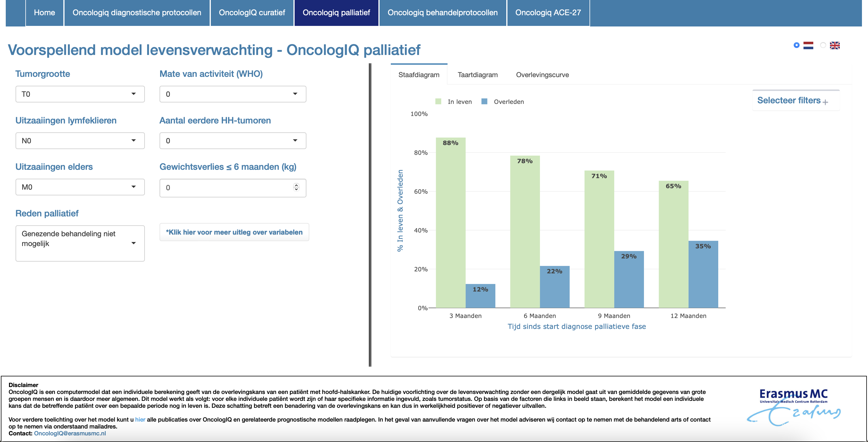Click 'Klik hier voor meer uitleg over variabelen'
Viewport: 868px width, 442px height.
[x=234, y=232]
